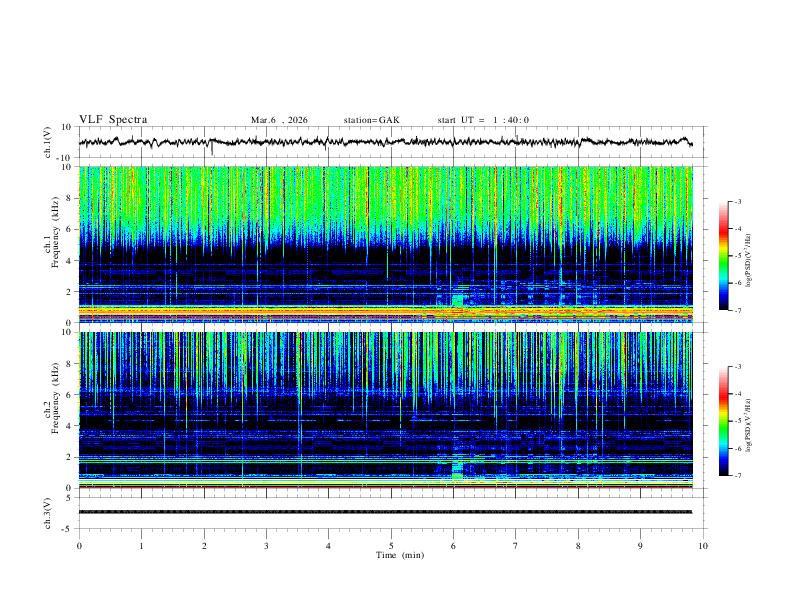792x612 pixels.
Task: Click the ch.1 emission burst near minute 6
Action: click(x=458, y=300)
